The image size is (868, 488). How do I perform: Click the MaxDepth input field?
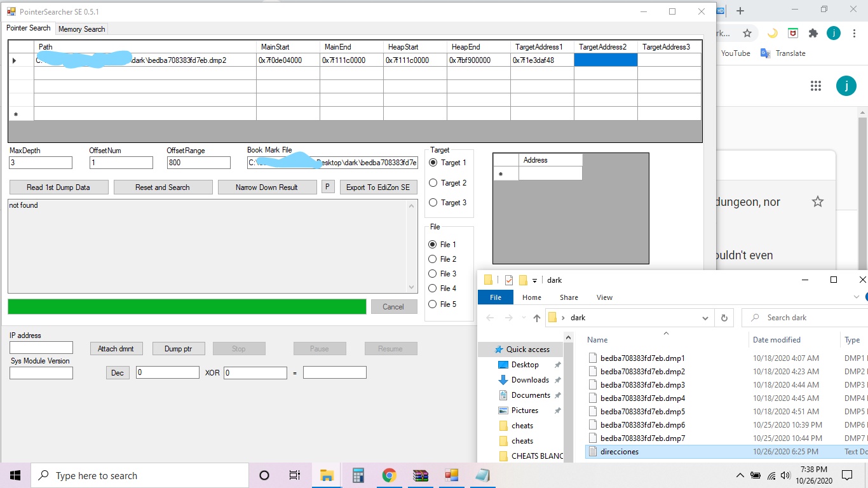[x=41, y=163]
